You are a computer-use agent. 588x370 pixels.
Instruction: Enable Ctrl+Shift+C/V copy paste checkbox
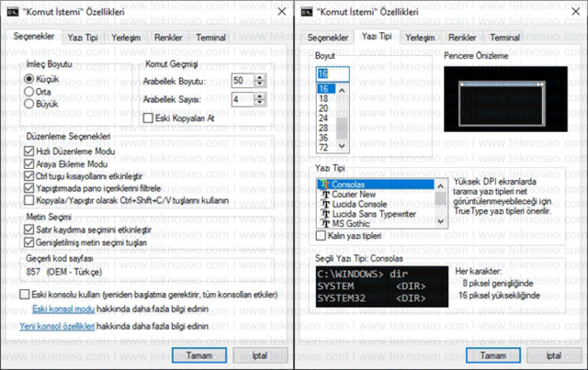coord(28,200)
